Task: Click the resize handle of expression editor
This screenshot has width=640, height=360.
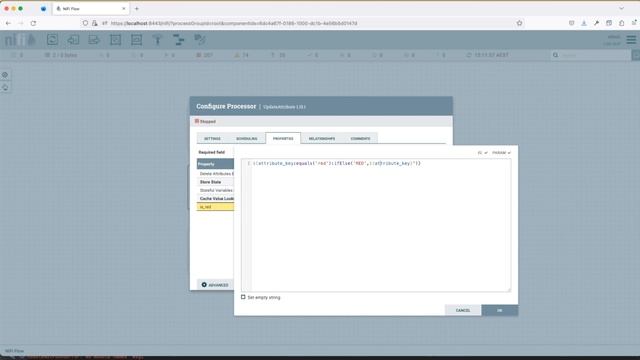Action: (508, 289)
